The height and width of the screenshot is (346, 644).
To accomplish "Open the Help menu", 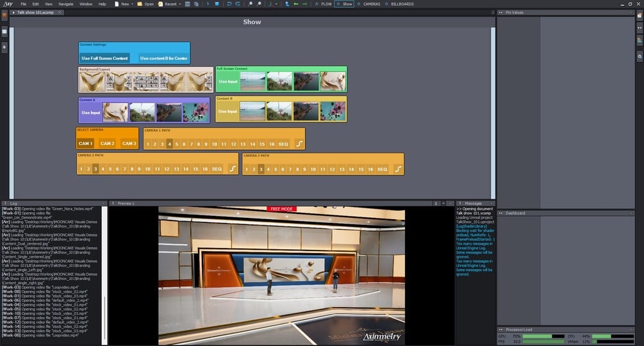I will pos(103,4).
